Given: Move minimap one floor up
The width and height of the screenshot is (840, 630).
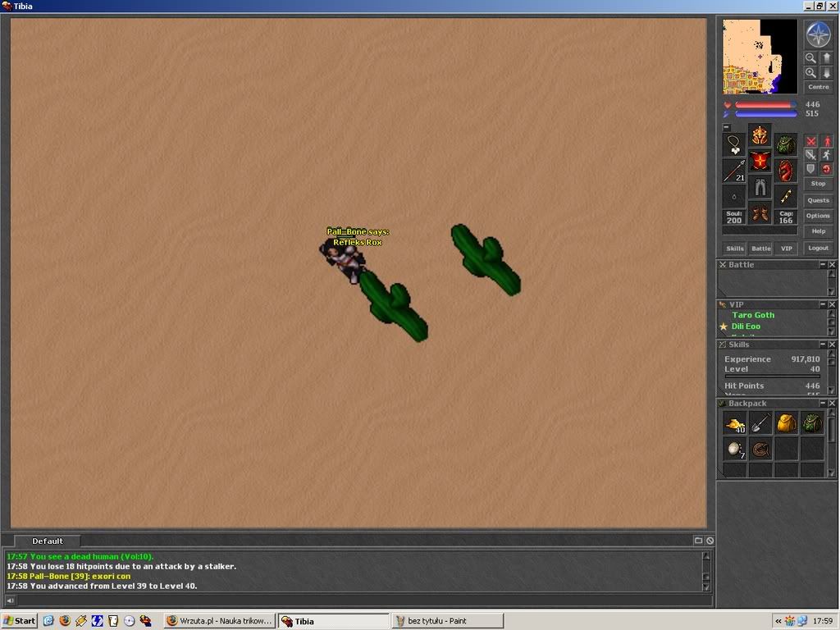Looking at the screenshot, I should [x=826, y=58].
